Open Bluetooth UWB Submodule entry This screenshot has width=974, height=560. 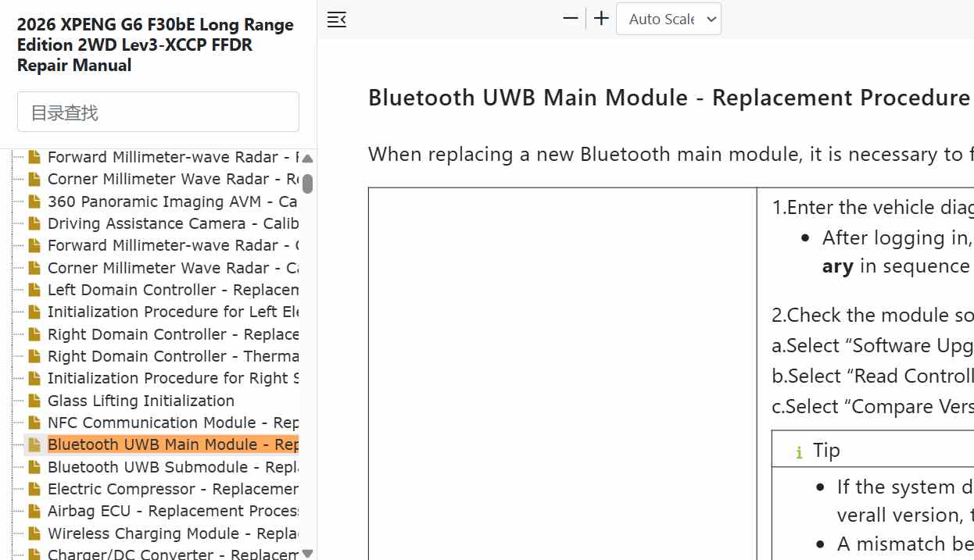click(173, 467)
